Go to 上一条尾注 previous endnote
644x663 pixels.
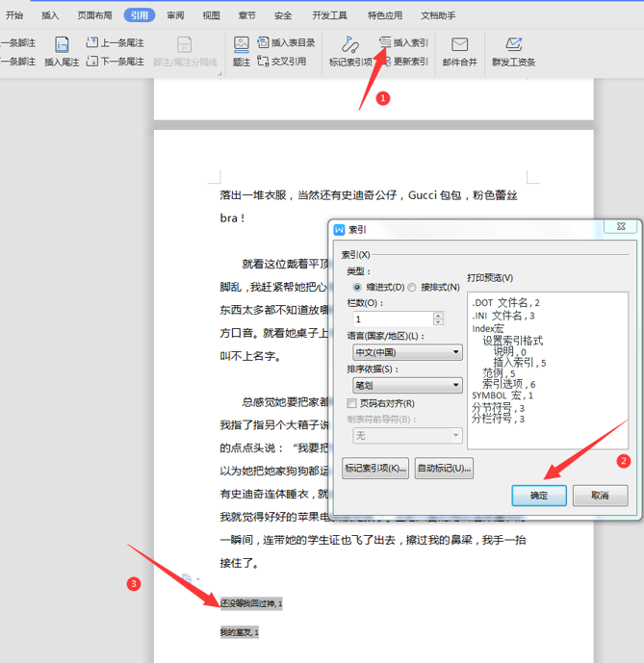[116, 42]
